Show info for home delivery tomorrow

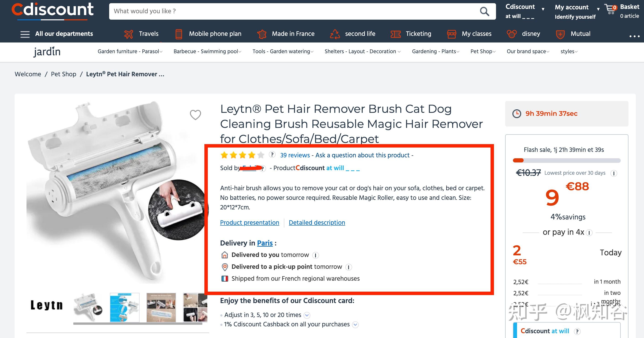(x=316, y=255)
